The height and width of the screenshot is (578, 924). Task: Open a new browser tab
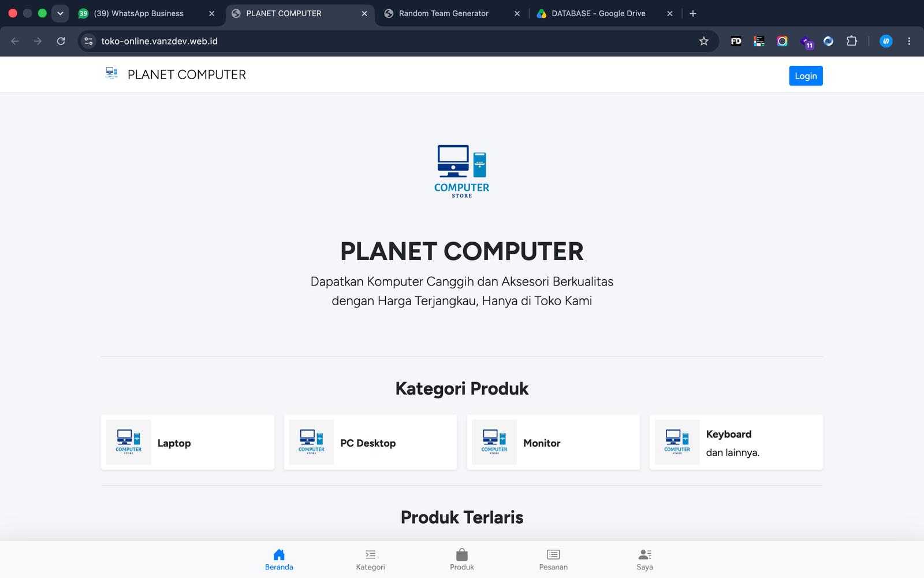click(693, 13)
